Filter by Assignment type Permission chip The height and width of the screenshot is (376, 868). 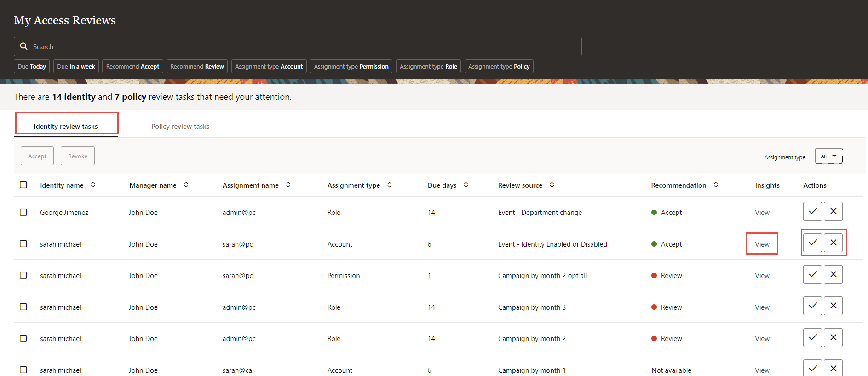pyautogui.click(x=351, y=66)
